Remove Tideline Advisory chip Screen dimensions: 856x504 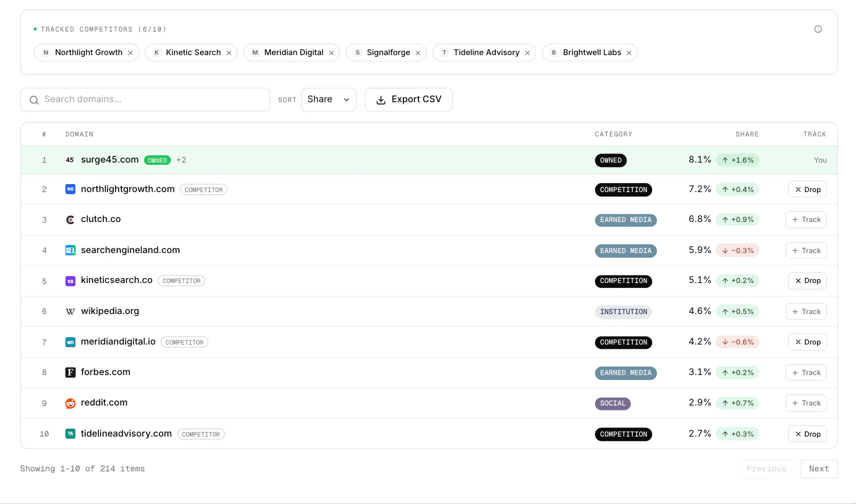click(x=528, y=53)
